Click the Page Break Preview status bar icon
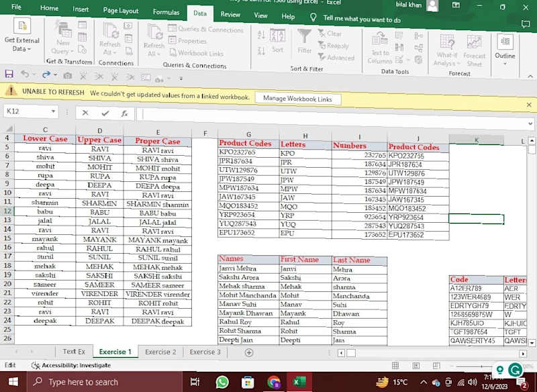 (436, 366)
